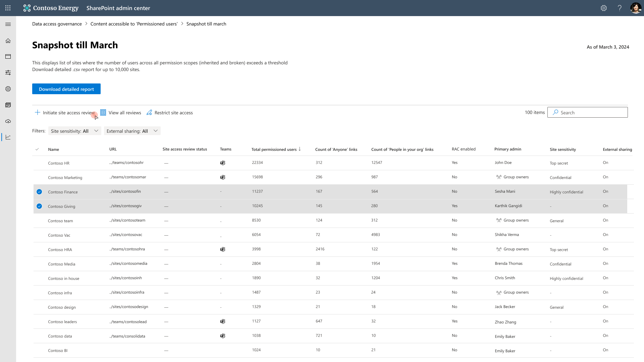The image size is (644, 362).
Task: Open the Migration cloud icon in sidebar
Action: 8,121
